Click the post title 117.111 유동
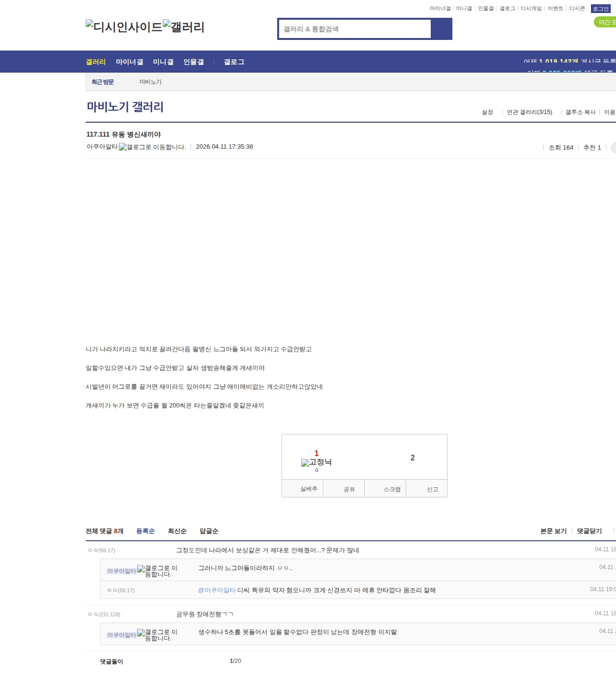This screenshot has width=616, height=687. tap(124, 135)
